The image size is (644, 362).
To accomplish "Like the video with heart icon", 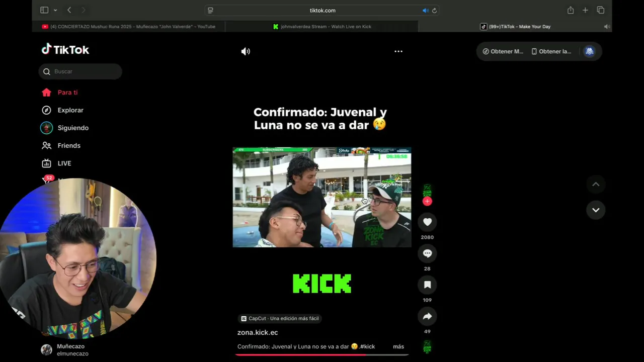I will (x=427, y=222).
